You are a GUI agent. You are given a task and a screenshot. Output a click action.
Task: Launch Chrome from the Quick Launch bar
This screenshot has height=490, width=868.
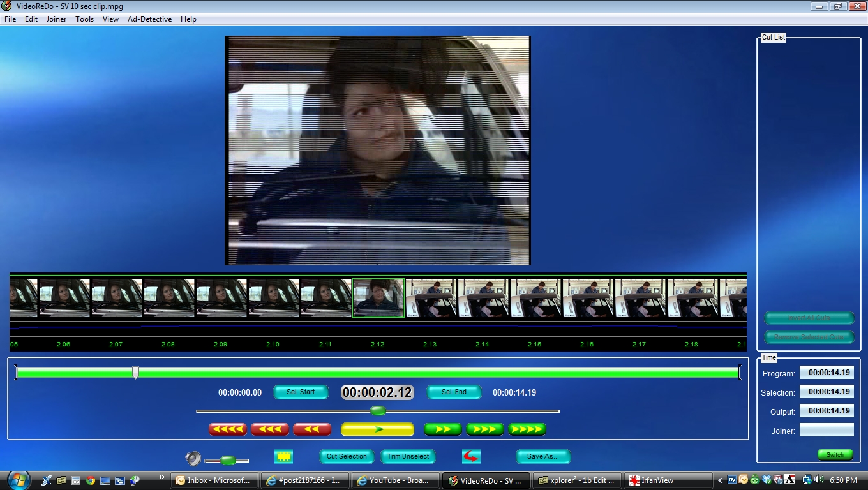(x=90, y=480)
